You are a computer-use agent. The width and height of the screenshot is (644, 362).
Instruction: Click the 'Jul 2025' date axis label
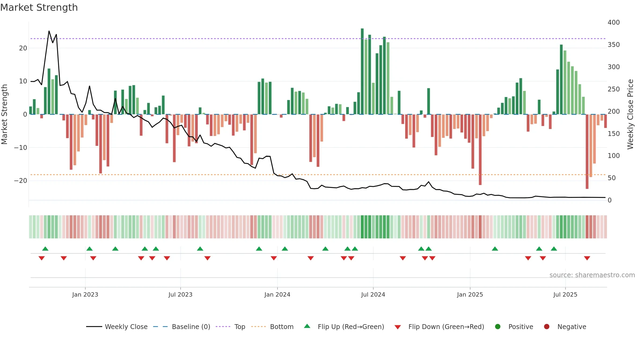pos(565,295)
